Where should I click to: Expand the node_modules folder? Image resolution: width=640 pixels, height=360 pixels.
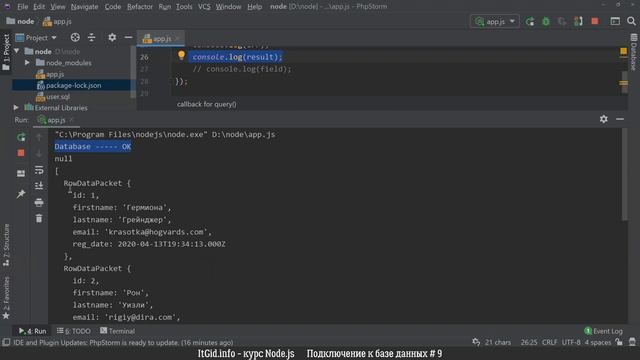pyautogui.click(x=27, y=63)
